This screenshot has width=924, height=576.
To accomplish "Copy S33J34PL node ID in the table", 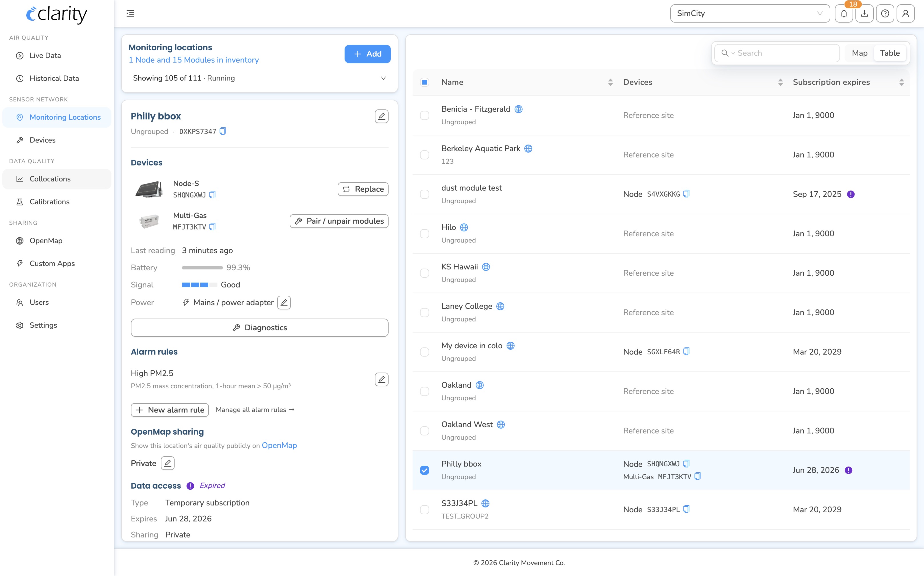I will pyautogui.click(x=686, y=509).
